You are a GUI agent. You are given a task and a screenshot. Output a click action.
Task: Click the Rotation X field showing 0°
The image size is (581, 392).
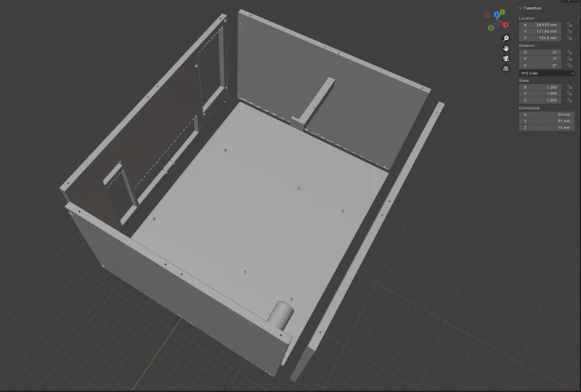[x=540, y=52]
